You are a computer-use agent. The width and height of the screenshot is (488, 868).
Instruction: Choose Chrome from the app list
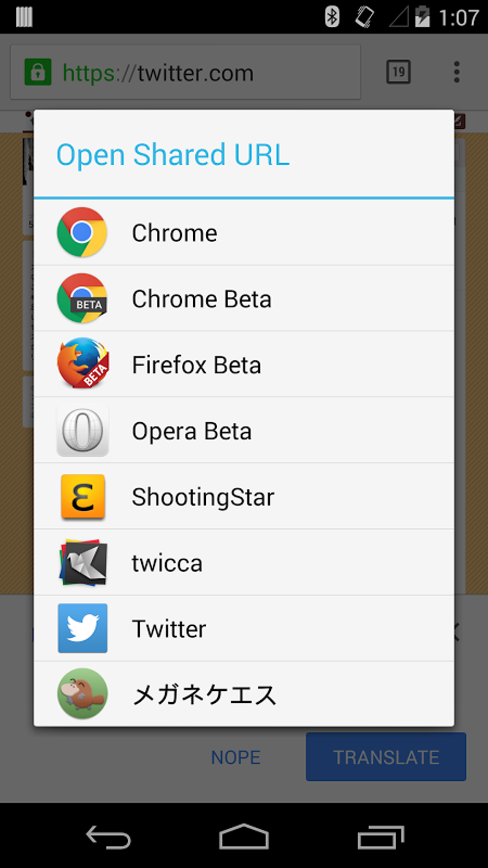coord(175,233)
